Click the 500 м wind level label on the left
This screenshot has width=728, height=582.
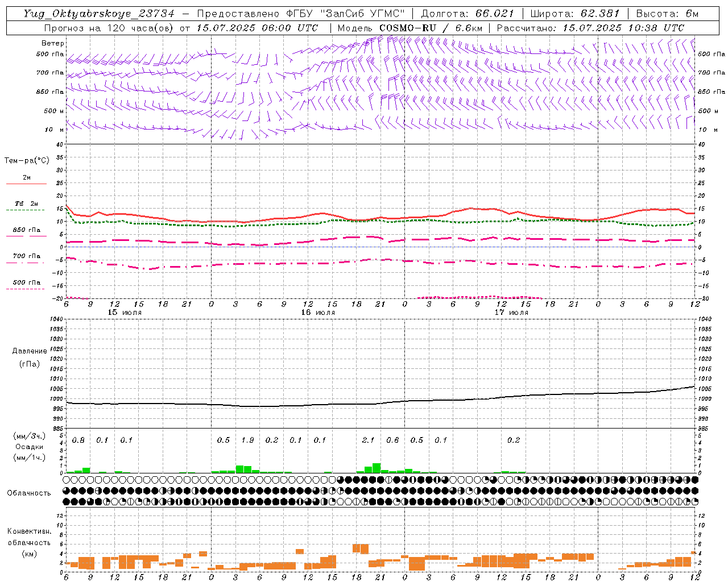pos(53,111)
